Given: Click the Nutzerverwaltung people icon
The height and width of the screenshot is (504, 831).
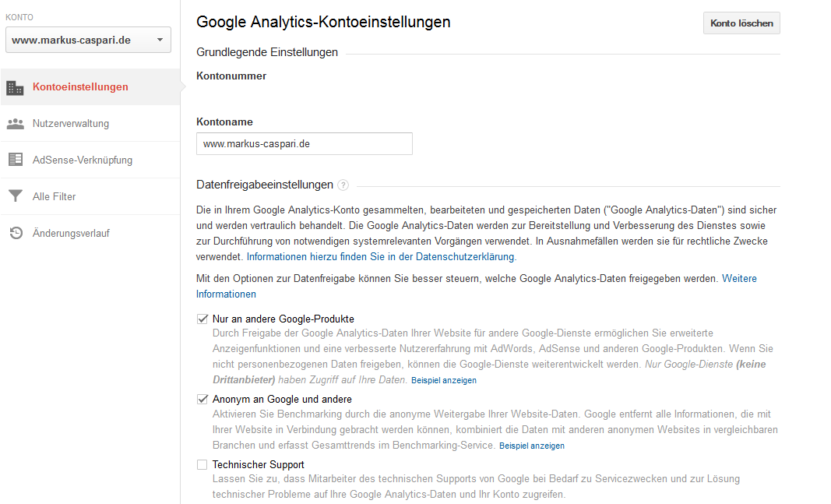Looking at the screenshot, I should pyautogui.click(x=15, y=123).
